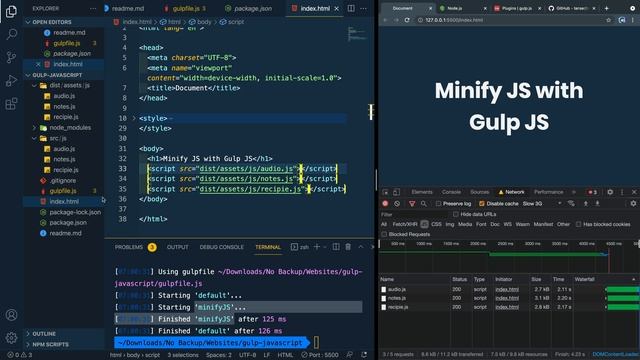
Task: Open the Elements tab in DevTools
Action: coord(422,192)
